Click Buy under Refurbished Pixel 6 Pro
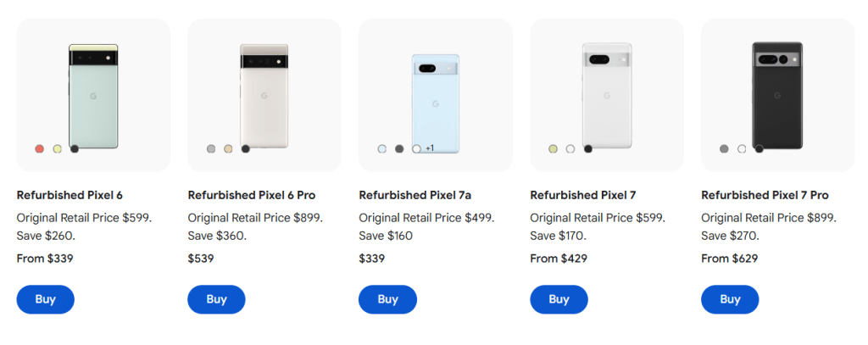Screen dimensions: 868x345 pos(216,299)
